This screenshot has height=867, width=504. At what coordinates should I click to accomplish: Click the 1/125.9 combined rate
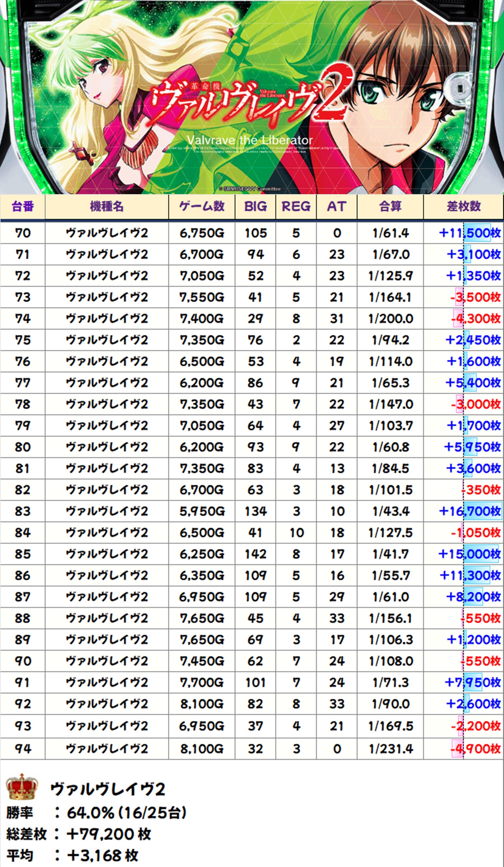[x=390, y=276]
